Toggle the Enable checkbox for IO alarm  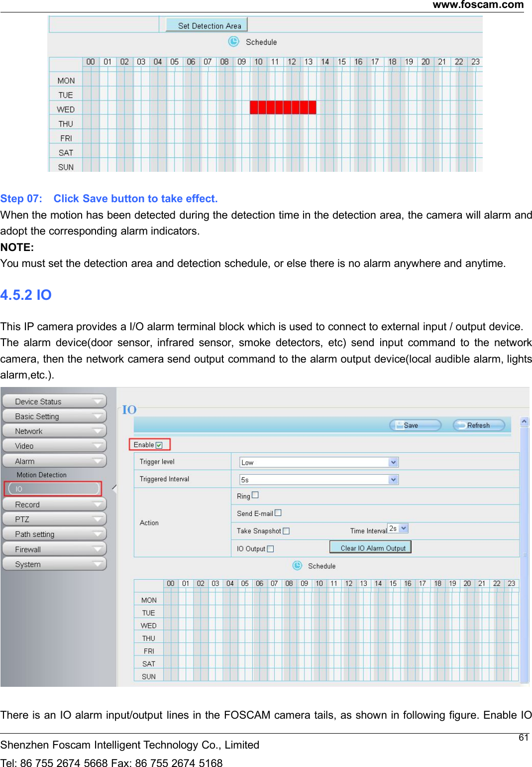click(x=159, y=445)
